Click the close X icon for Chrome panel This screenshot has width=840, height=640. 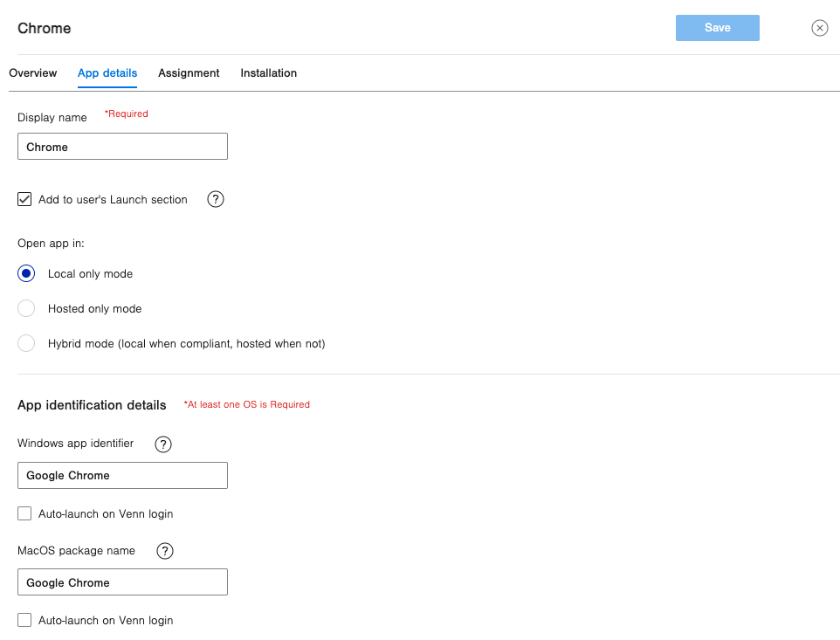pos(819,28)
